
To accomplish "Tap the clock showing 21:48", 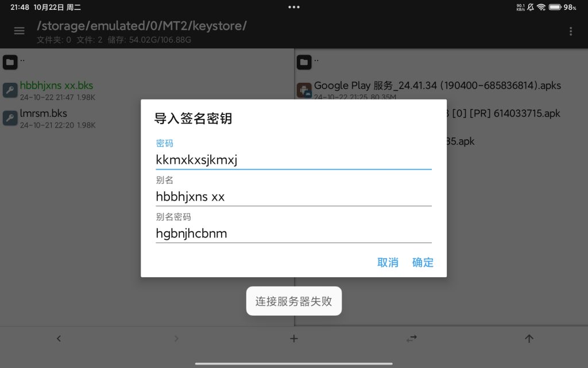I will pyautogui.click(x=20, y=7).
